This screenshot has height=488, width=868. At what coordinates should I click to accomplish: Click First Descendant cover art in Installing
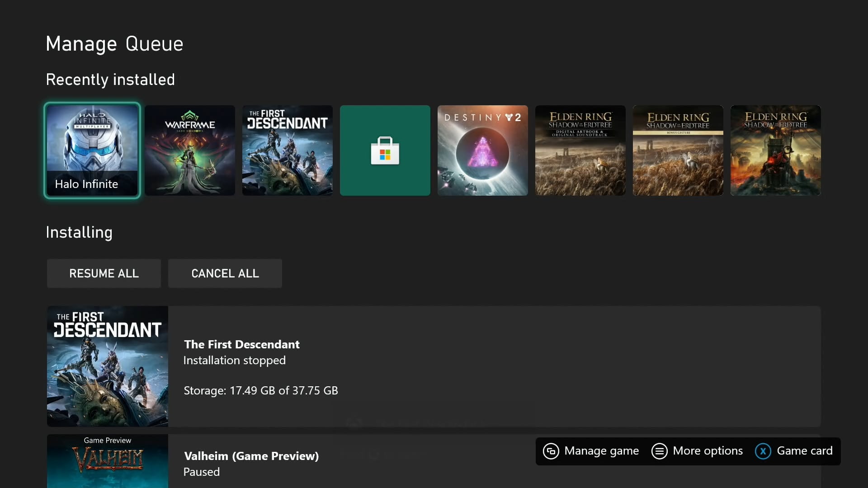(x=108, y=366)
